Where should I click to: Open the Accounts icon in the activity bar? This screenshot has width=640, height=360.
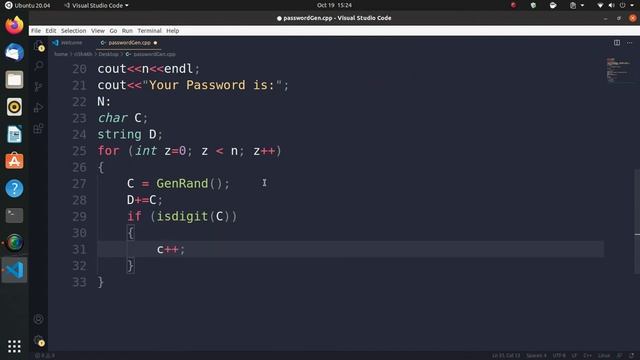coord(38,319)
